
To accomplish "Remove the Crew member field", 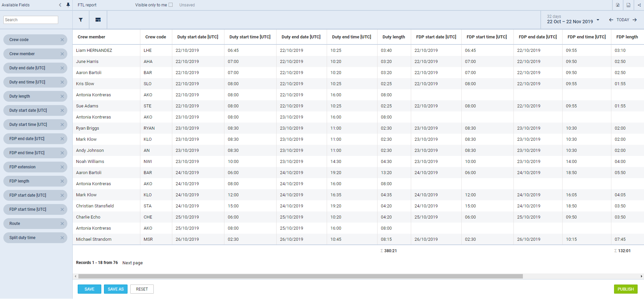I will pyautogui.click(x=62, y=54).
